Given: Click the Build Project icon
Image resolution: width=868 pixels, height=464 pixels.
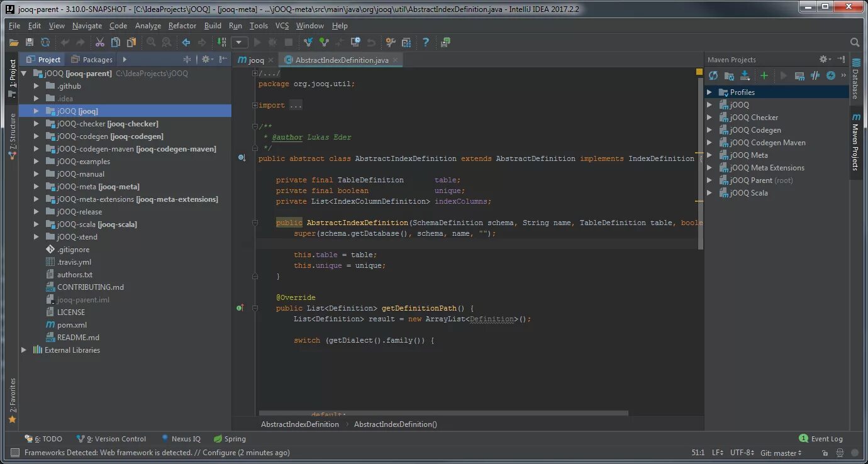Looking at the screenshot, I should tap(221, 42).
